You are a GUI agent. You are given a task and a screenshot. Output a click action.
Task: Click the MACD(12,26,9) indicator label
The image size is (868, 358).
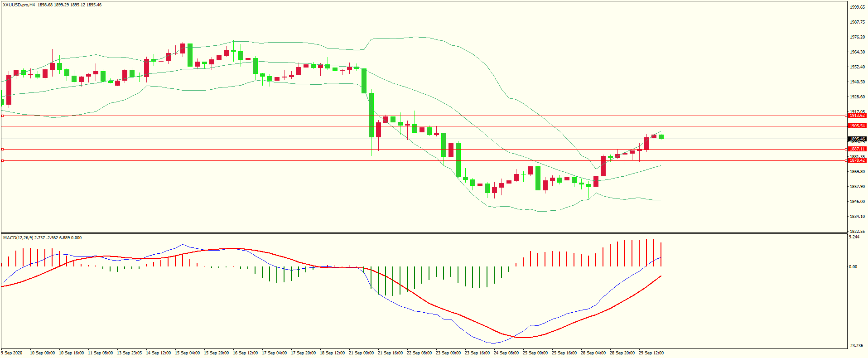17,238
